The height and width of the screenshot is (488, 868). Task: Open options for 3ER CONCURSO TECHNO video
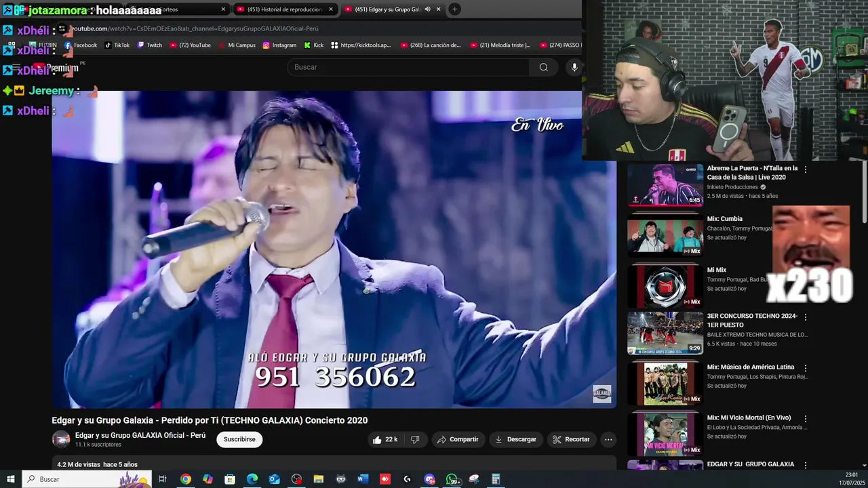pos(806,317)
